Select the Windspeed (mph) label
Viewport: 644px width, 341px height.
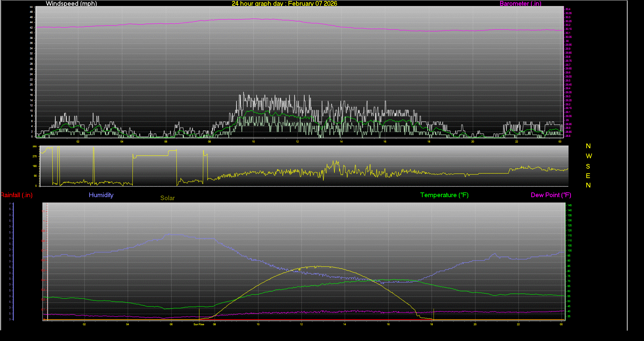(x=71, y=4)
